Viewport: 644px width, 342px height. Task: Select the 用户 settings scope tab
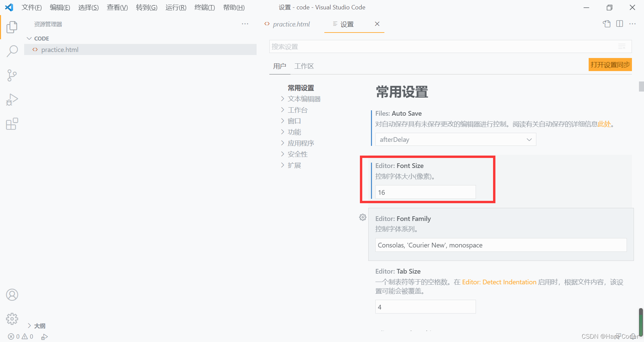coord(279,66)
